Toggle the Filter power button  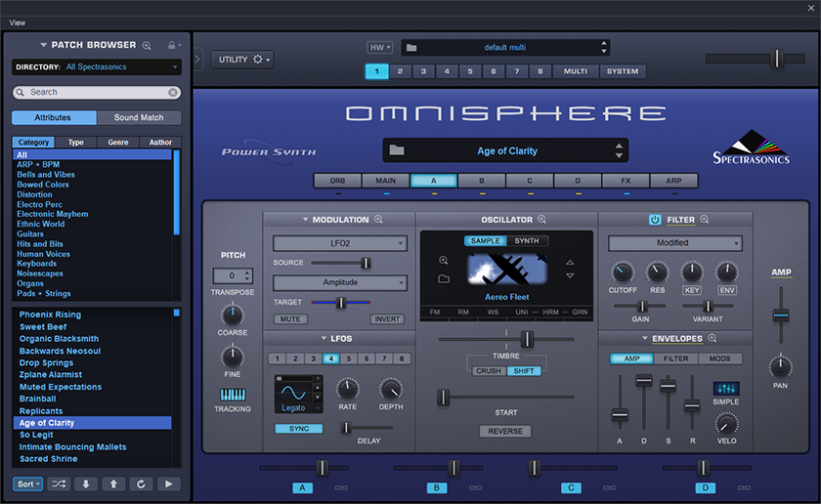click(x=655, y=220)
